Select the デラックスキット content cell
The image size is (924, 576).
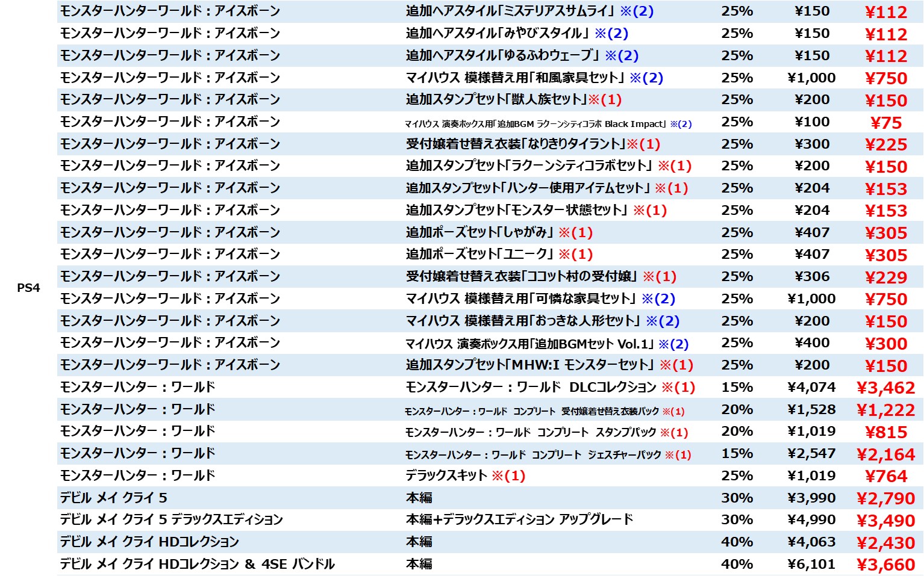click(464, 475)
